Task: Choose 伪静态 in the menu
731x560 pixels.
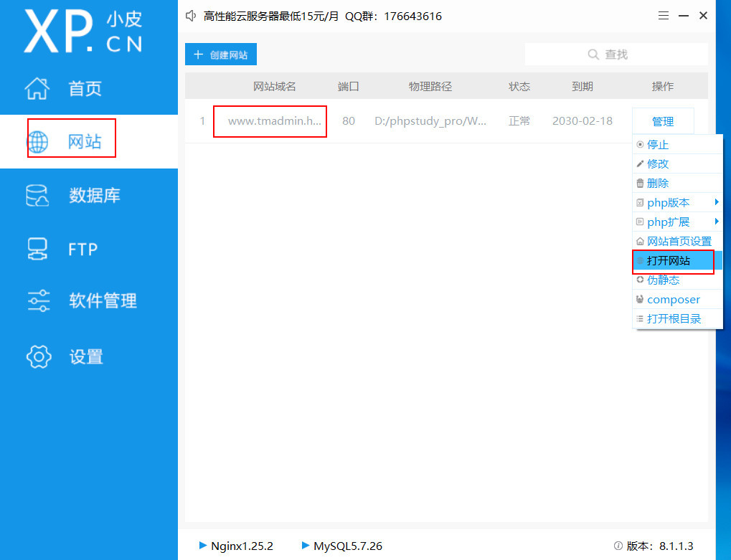Action: pyautogui.click(x=663, y=280)
